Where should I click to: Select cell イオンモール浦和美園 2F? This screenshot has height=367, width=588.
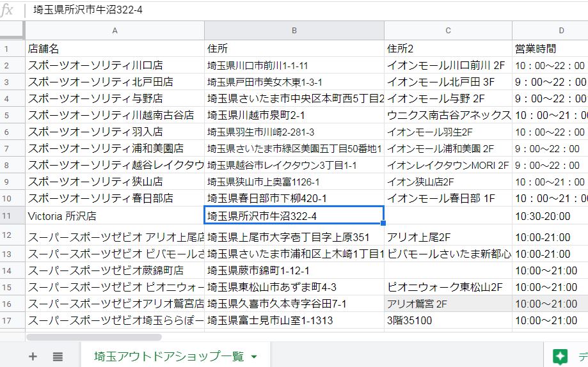tap(448, 148)
